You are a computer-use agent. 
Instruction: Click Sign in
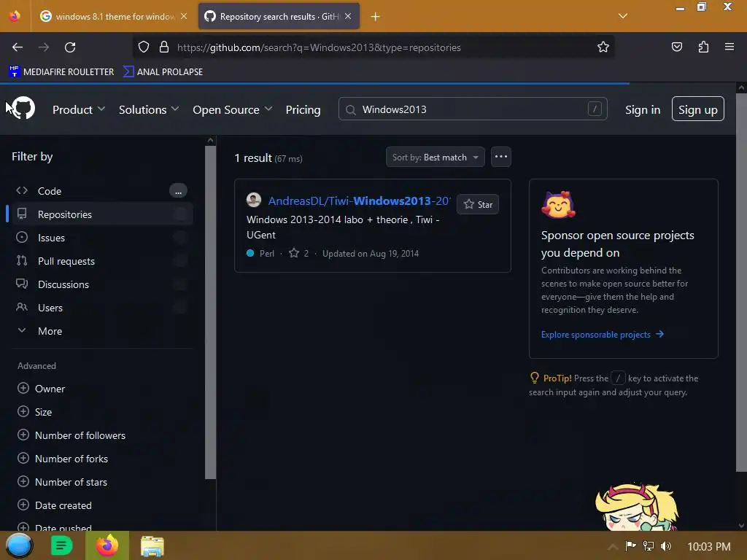[x=643, y=110]
